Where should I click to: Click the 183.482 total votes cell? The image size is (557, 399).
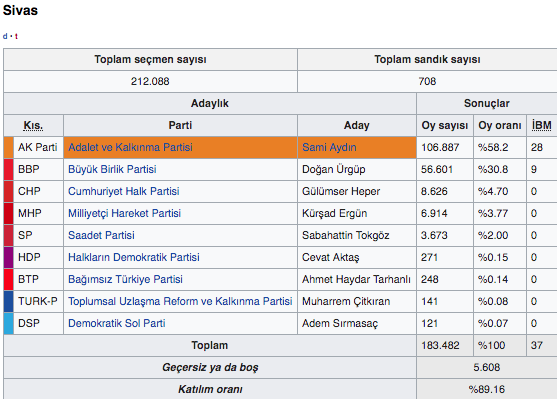click(x=445, y=346)
